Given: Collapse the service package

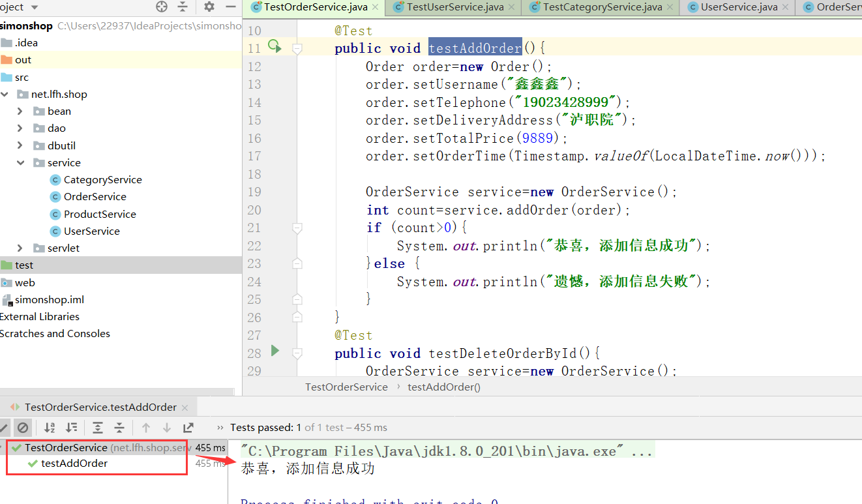Looking at the screenshot, I should [x=20, y=163].
